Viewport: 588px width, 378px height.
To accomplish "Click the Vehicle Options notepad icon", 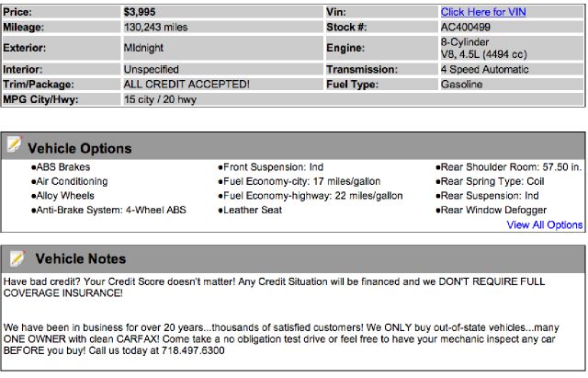I will pyautogui.click(x=14, y=144).
